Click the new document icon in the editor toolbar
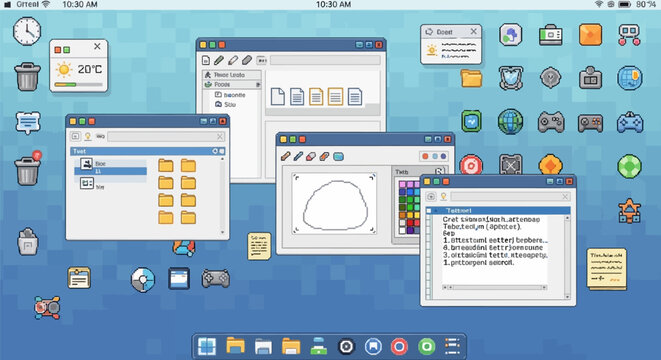The height and width of the screenshot is (360, 661). [x=206, y=60]
